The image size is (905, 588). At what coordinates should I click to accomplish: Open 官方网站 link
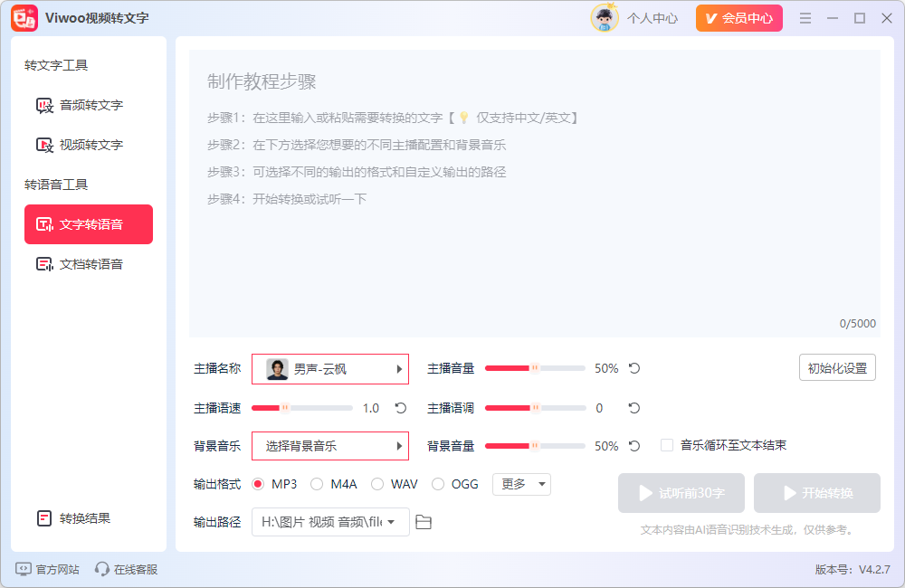47,570
